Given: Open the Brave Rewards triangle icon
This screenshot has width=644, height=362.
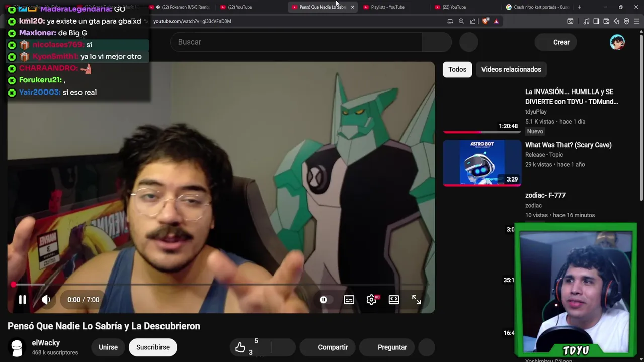Looking at the screenshot, I should [496, 21].
